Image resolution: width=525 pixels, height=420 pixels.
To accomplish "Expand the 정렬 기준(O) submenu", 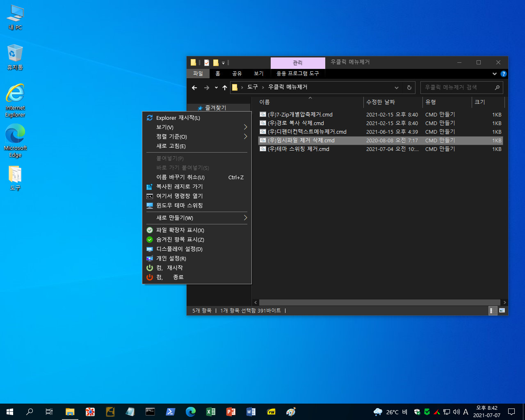I will coord(197,137).
